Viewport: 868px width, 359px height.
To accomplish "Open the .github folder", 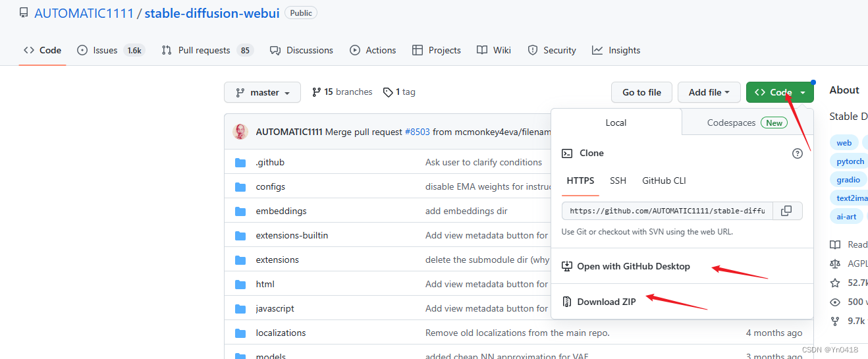I will 270,162.
